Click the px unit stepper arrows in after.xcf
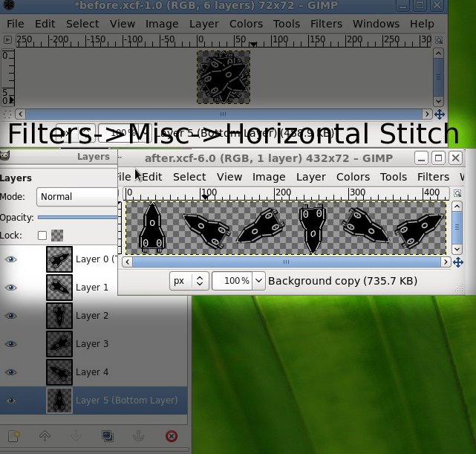476x454 pixels. [200, 281]
